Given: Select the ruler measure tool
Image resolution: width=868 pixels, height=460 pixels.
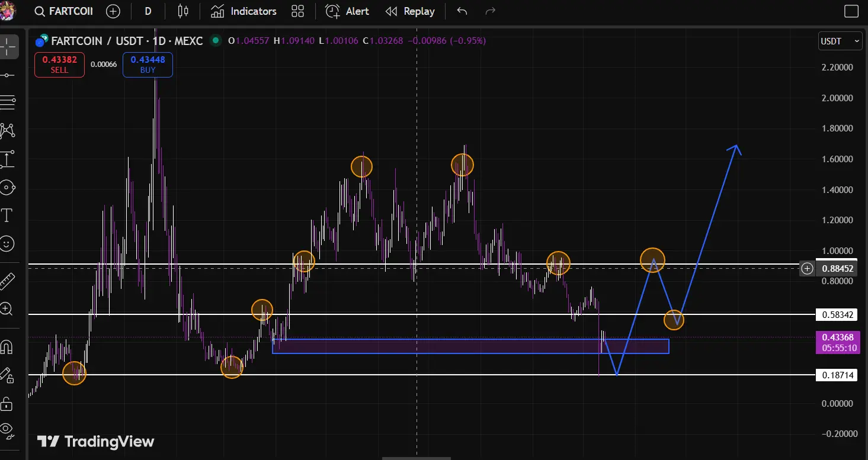Looking at the screenshot, I should tap(7, 281).
